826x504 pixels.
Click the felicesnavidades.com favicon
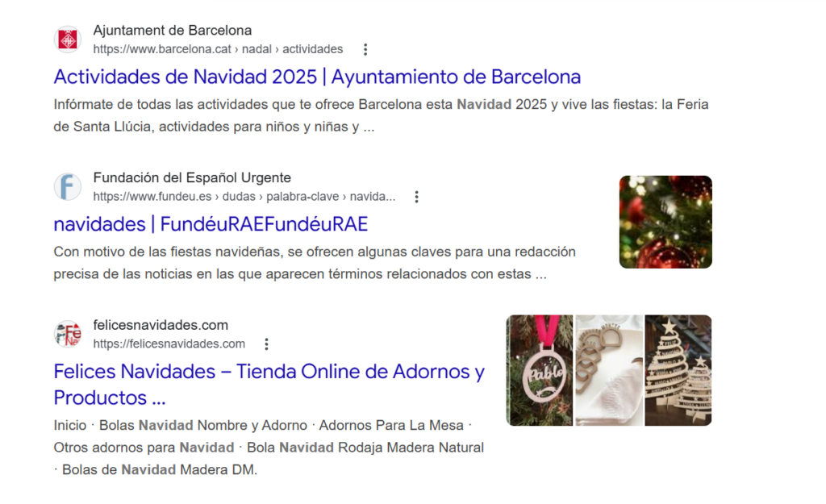click(68, 335)
